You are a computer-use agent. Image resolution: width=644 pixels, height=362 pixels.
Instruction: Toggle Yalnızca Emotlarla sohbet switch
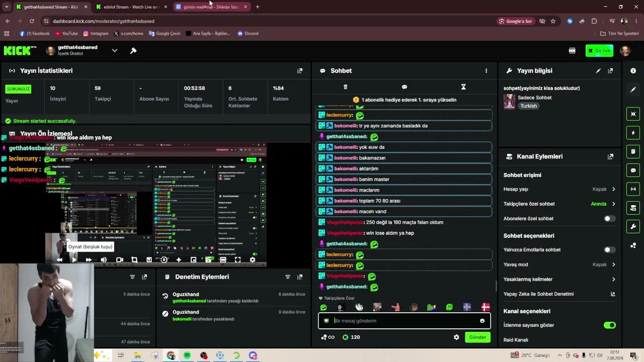pyautogui.click(x=609, y=250)
